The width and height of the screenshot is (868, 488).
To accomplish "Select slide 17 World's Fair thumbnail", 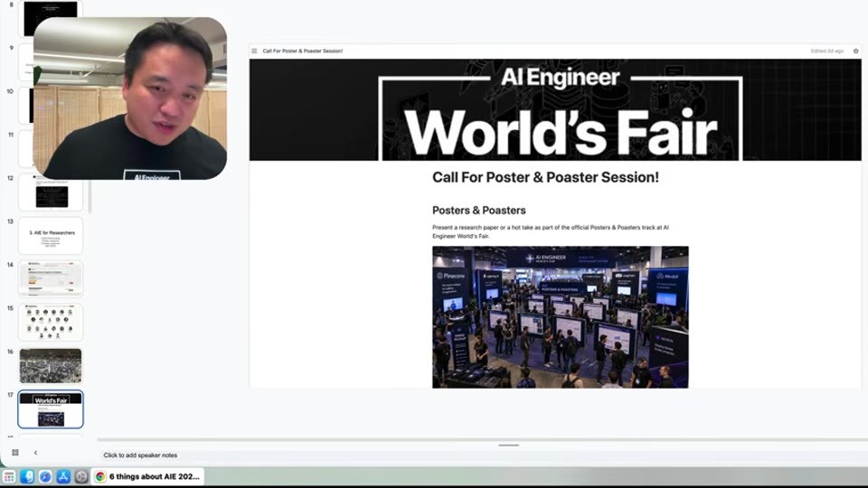I will (51, 409).
